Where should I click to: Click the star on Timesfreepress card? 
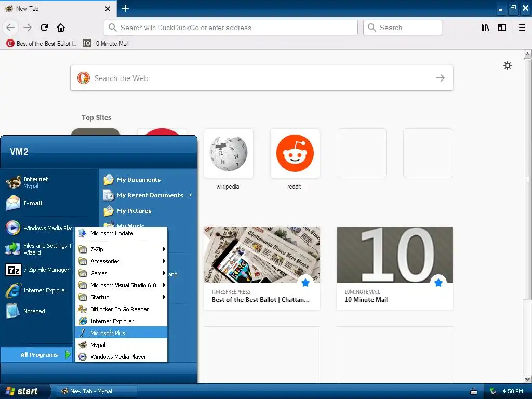point(305,283)
